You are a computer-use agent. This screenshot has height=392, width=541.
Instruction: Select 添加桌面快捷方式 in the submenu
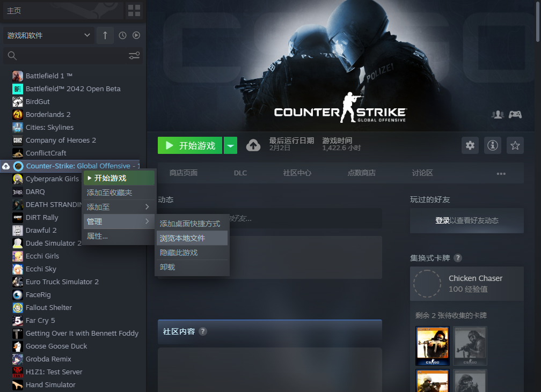click(x=192, y=224)
